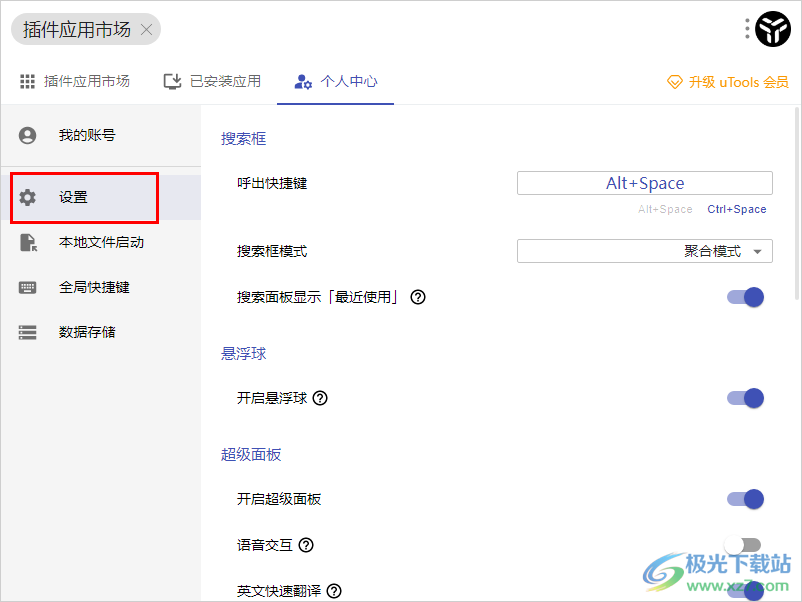Choose the Ctrl+Space preset shortcut
This screenshot has height=602, width=802.
tap(737, 209)
